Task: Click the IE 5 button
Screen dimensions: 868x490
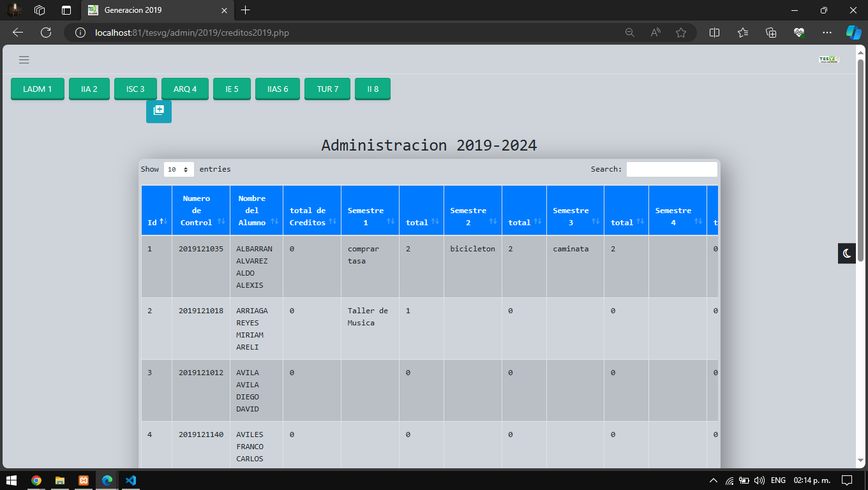Action: click(x=232, y=89)
